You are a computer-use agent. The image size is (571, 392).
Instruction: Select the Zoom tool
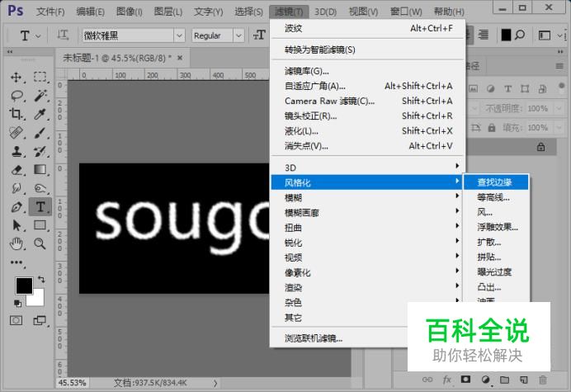[40, 243]
